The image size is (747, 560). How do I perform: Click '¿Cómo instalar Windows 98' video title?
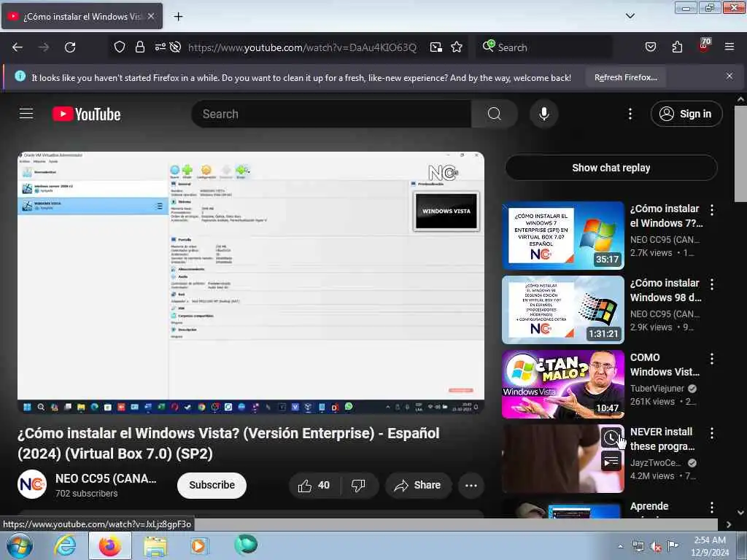coord(665,290)
